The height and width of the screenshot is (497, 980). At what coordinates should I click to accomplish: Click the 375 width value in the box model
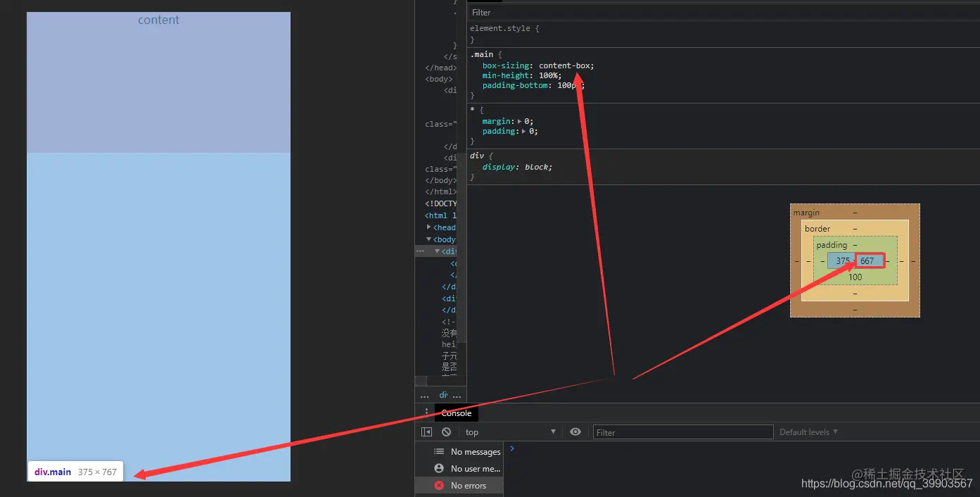[842, 260]
